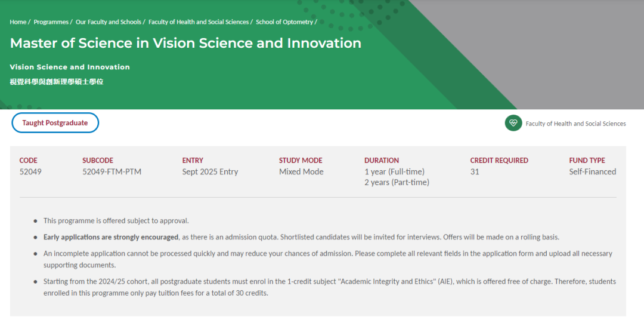This screenshot has height=323, width=644.
Task: Click the bold Early applications text
Action: [111, 237]
